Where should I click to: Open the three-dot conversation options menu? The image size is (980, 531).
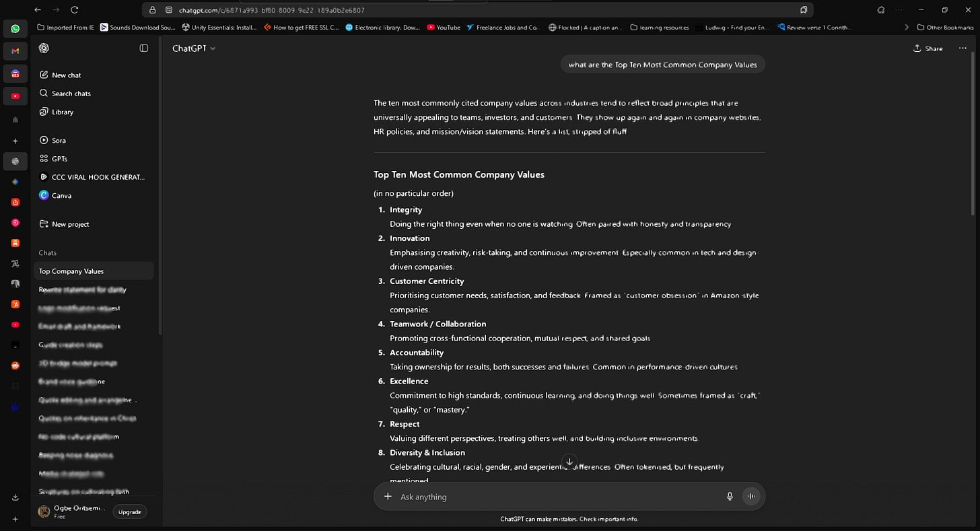pos(963,48)
